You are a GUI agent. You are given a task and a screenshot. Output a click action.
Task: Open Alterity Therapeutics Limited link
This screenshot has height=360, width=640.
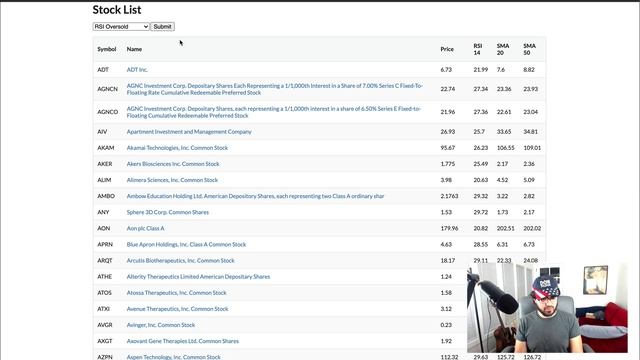tap(198, 277)
